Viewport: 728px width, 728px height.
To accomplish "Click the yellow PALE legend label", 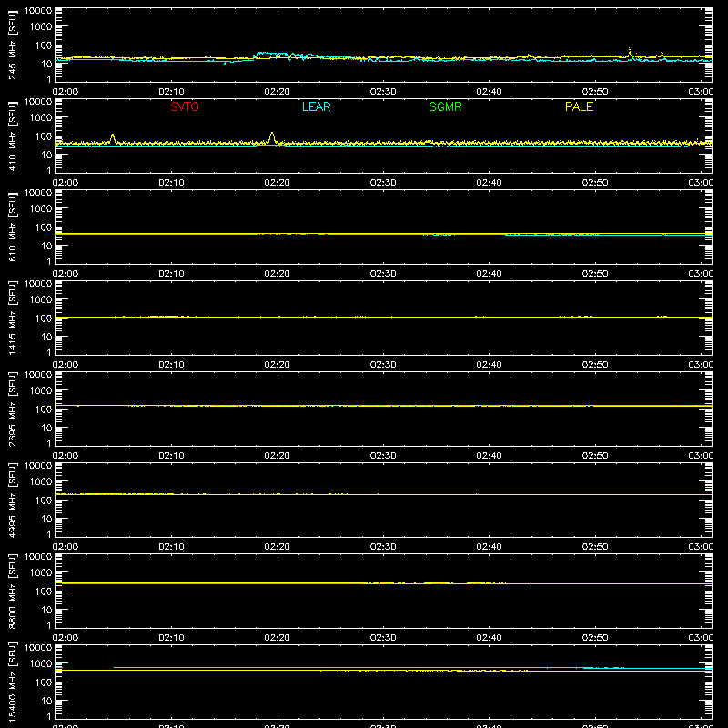I will point(579,106).
